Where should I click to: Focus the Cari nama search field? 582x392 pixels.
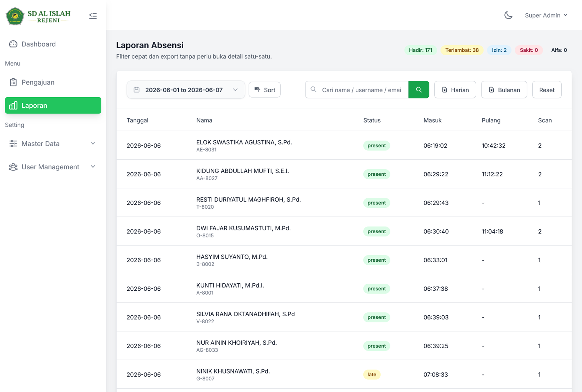coord(357,90)
